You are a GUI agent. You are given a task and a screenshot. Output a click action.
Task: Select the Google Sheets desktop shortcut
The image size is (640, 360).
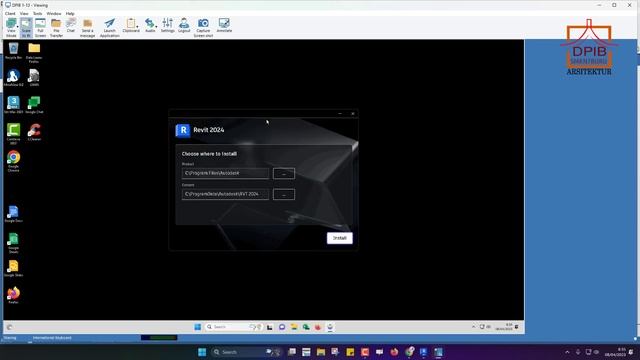(13, 243)
